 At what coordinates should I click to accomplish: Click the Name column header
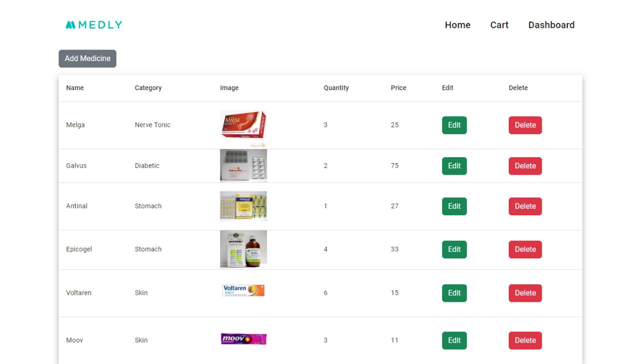coord(75,88)
